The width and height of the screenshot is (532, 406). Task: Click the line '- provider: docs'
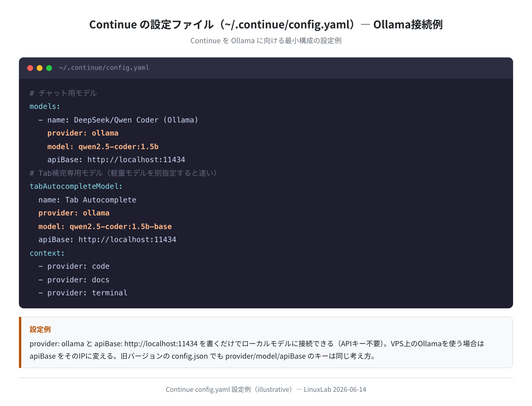(74, 280)
